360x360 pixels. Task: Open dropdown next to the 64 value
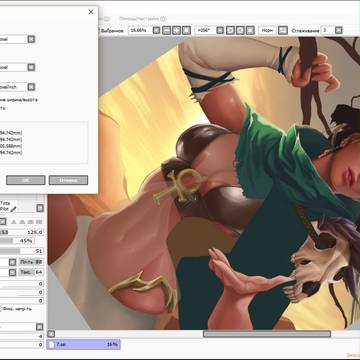(x=12, y=272)
